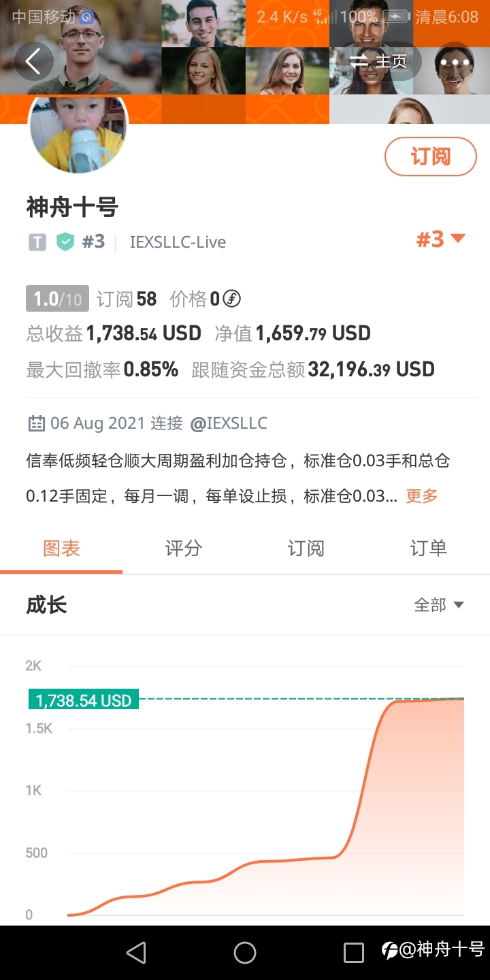Screen dimensions: 490x980
Task: Click the orange 订阅 subscribe button
Action: point(431,157)
